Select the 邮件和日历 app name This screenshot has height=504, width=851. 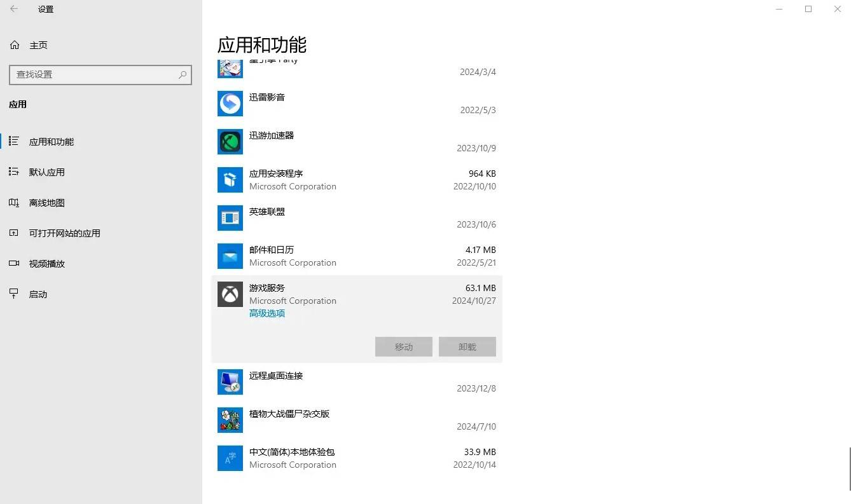(272, 250)
